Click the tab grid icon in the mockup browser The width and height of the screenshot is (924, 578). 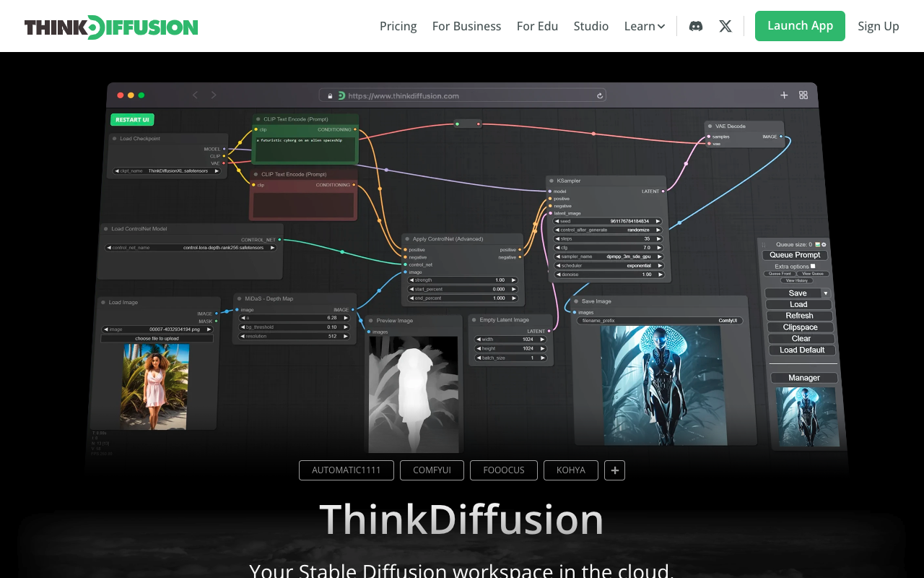coord(803,95)
